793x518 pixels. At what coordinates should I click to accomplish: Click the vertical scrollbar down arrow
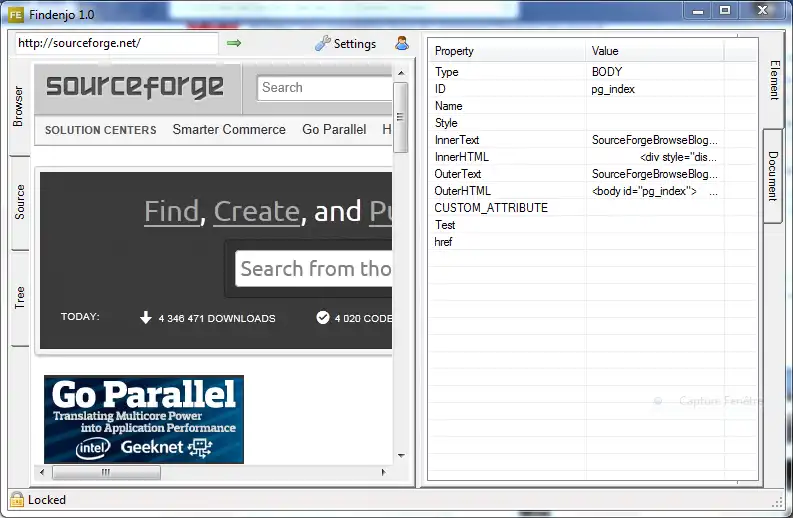(x=401, y=456)
